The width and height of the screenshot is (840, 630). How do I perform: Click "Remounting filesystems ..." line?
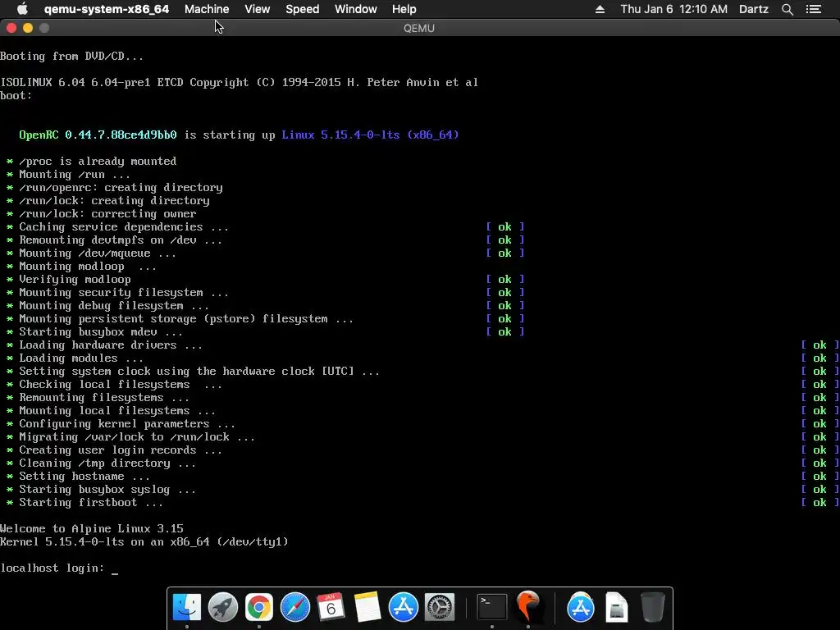(104, 398)
